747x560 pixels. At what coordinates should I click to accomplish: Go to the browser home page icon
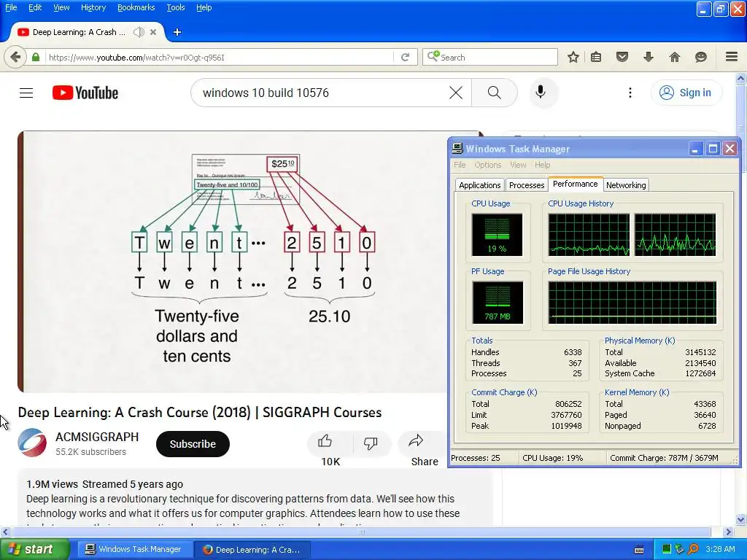[x=675, y=57]
